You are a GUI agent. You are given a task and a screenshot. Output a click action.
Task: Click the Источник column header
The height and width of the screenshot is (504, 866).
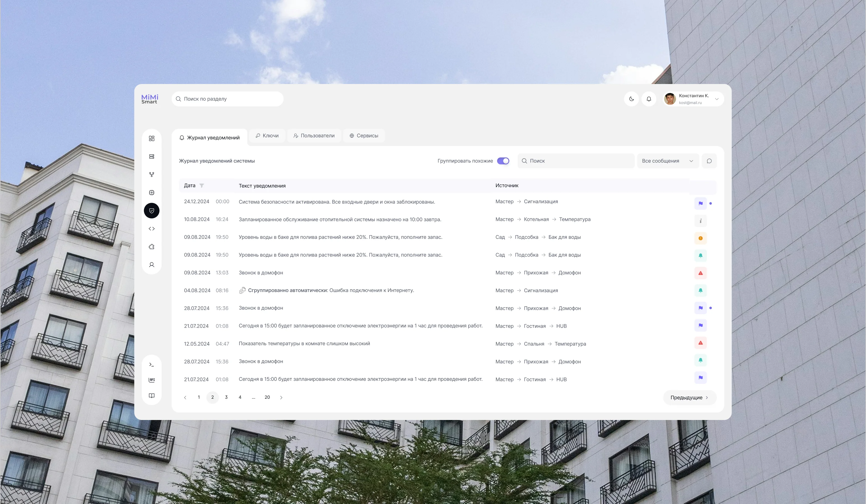tap(507, 186)
